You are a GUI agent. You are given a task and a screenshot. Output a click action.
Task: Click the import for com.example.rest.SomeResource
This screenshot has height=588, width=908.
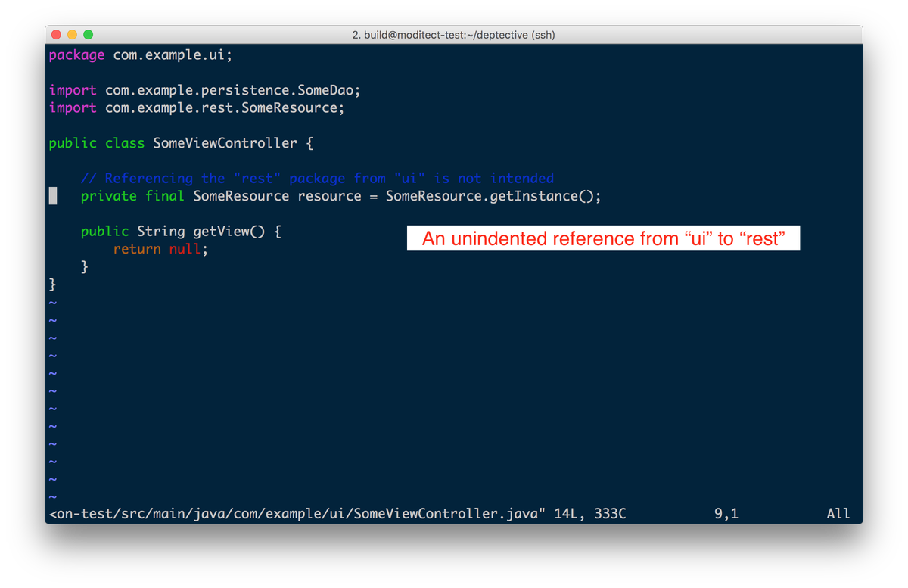(197, 107)
